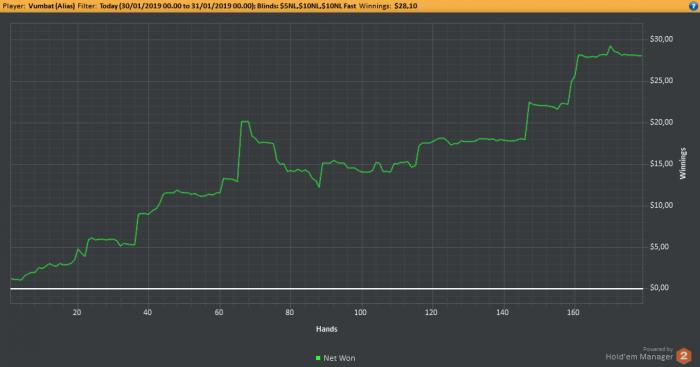Click the Hold'em Manager 2 logo
This screenshot has height=367, width=700.
[683, 356]
